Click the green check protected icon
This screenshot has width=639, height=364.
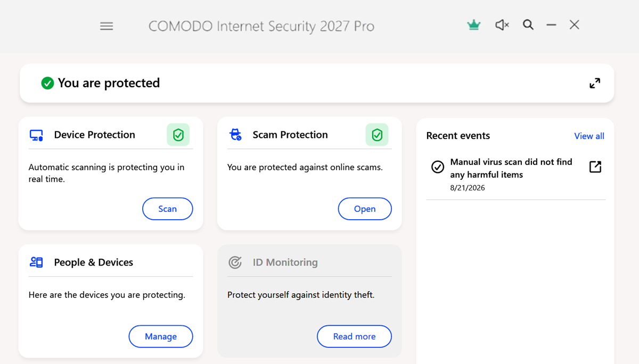47,83
